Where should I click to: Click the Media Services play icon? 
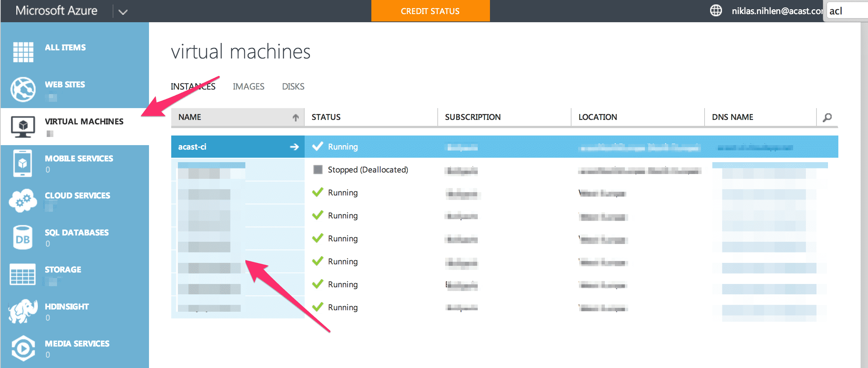pyautogui.click(x=23, y=348)
